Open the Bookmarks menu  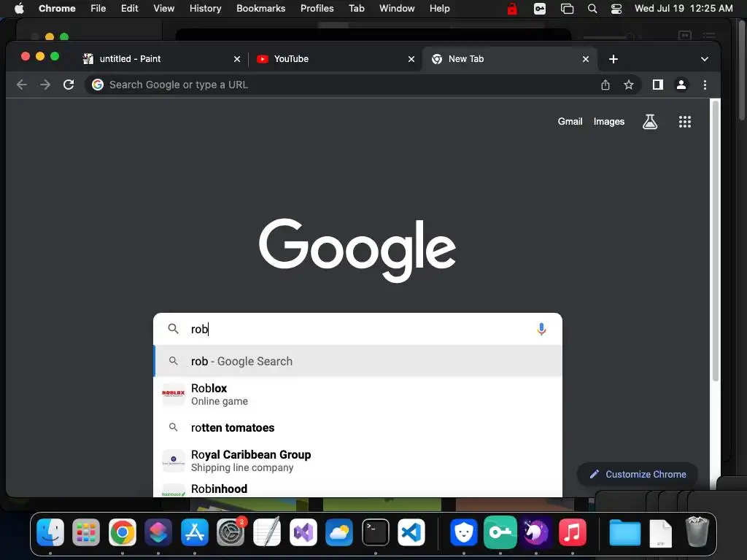pyautogui.click(x=260, y=9)
